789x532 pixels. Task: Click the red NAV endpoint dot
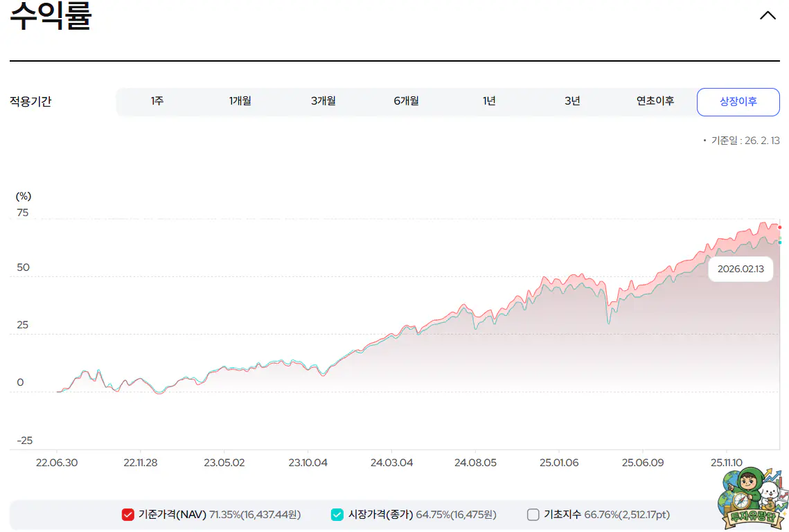780,227
